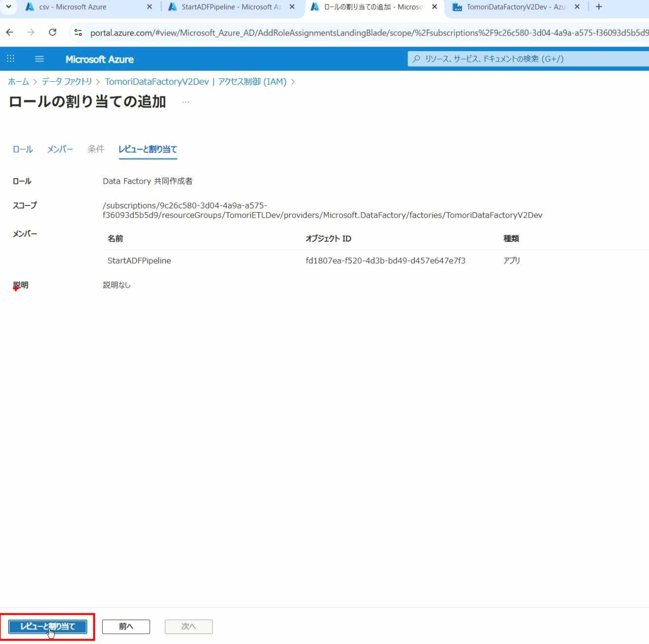This screenshot has width=649, height=644.
Task: Click the browser back arrow
Action: tap(10, 33)
